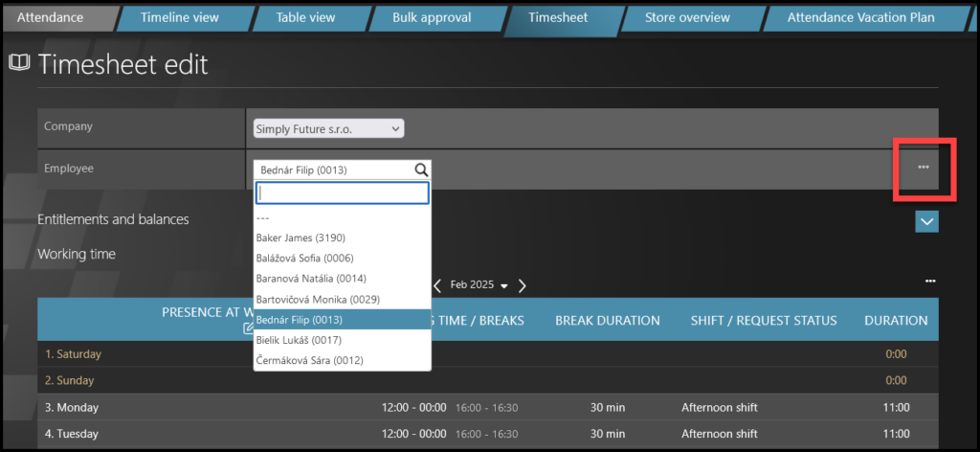Open the Company dropdown Simply Future s.r.o.
The width and height of the screenshot is (980, 452).
point(328,128)
